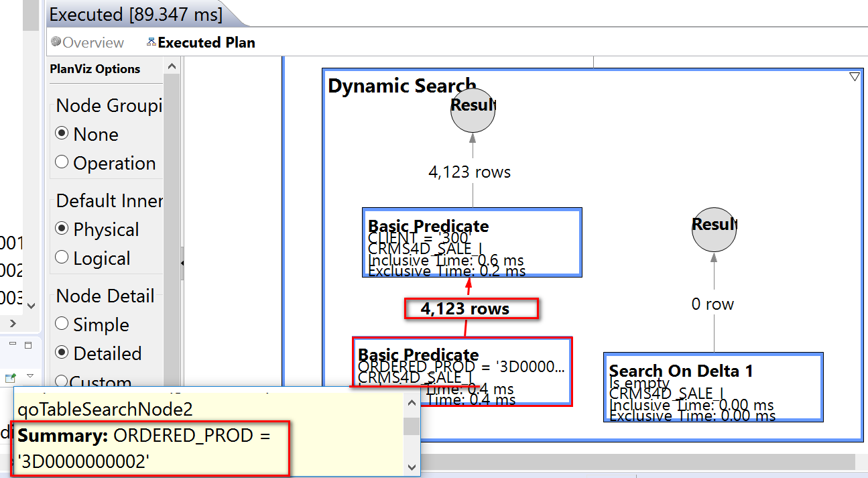Viewport: 868px width, 478px height.
Task: Click the Dynamic Search title text
Action: [401, 86]
